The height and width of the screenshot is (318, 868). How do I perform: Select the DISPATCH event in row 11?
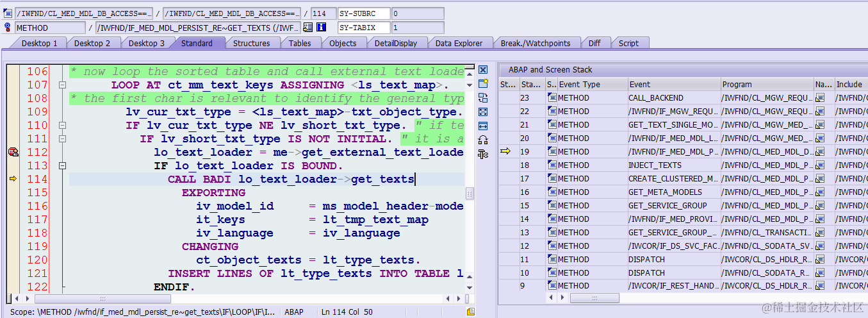coord(674,260)
